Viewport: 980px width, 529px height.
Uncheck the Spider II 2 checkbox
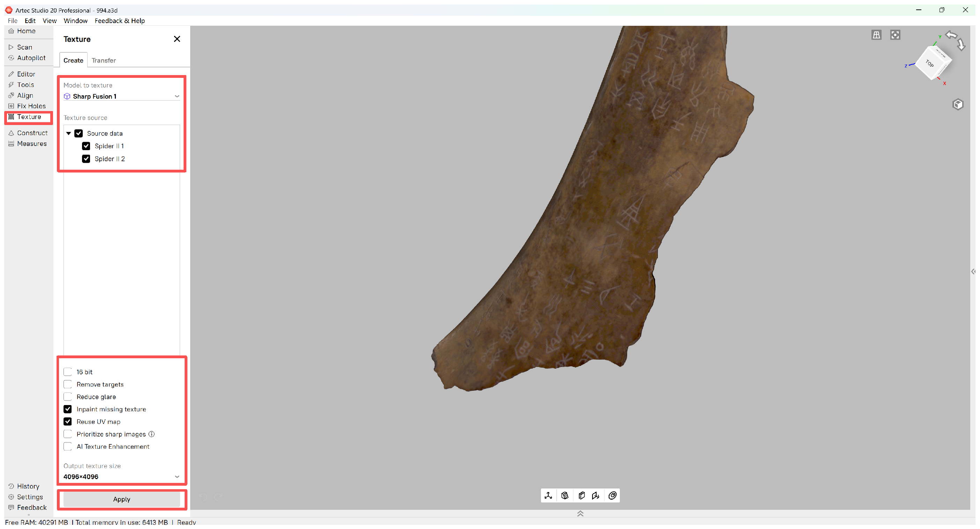point(86,159)
